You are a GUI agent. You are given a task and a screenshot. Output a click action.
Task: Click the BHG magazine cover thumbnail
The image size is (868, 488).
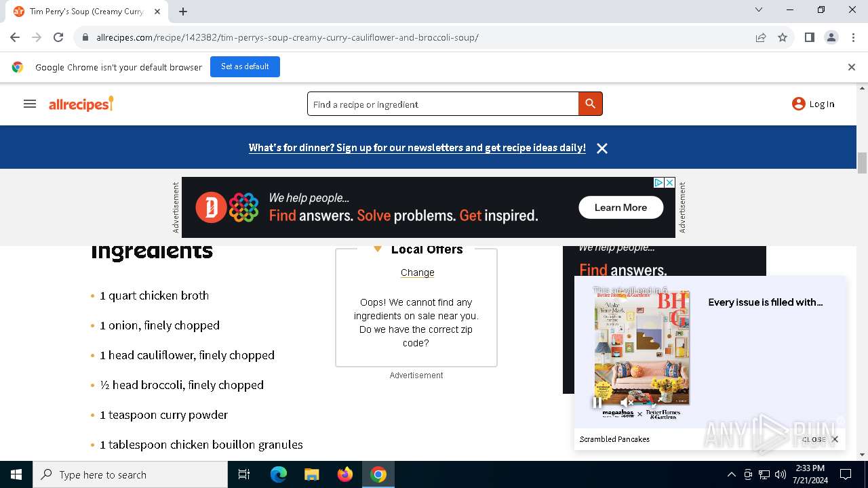(x=642, y=349)
